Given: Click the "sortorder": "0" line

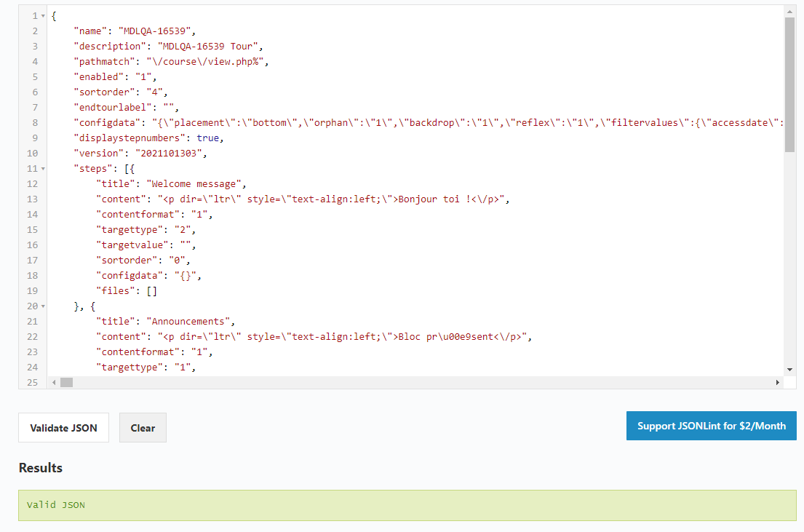Looking at the screenshot, I should (143, 261).
